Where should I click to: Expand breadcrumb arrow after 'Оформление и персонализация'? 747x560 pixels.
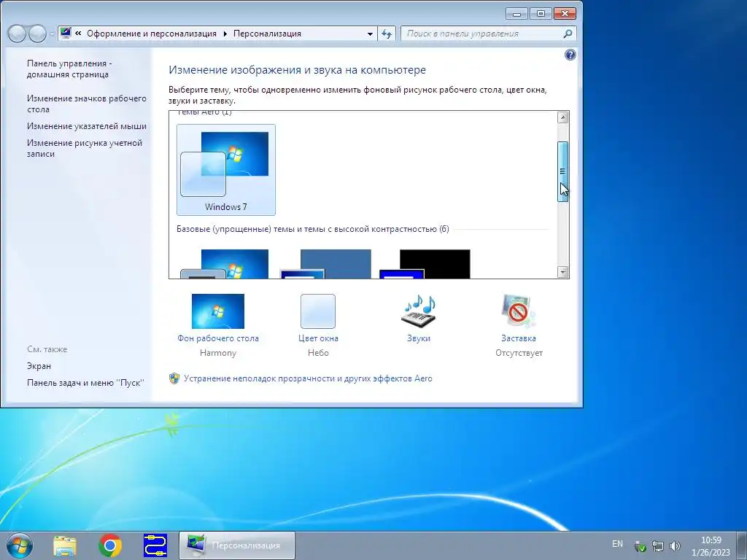tap(225, 34)
